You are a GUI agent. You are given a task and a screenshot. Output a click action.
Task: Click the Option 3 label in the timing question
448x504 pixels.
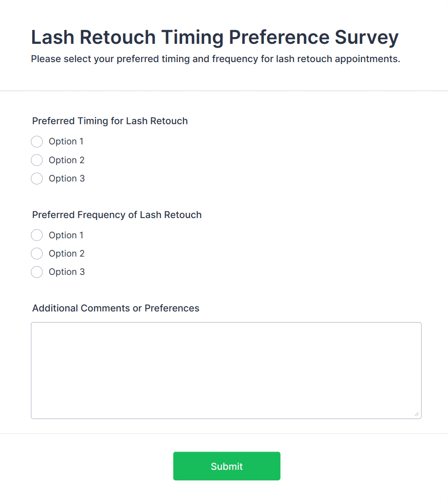(66, 178)
